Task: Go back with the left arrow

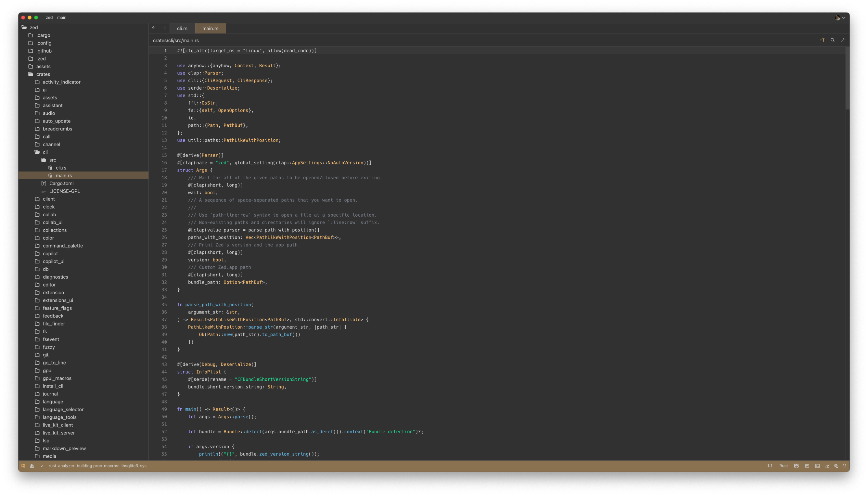Action: point(154,28)
